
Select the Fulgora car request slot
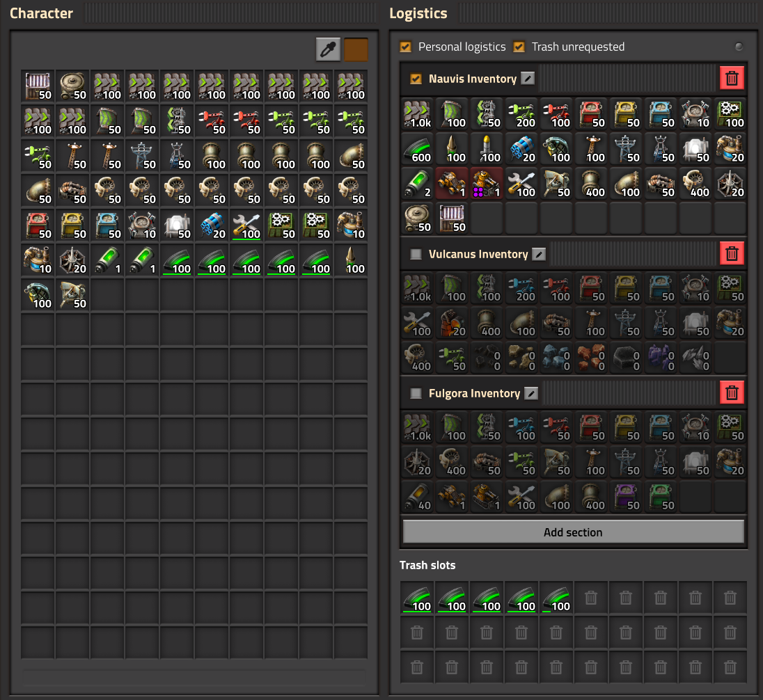tap(453, 497)
